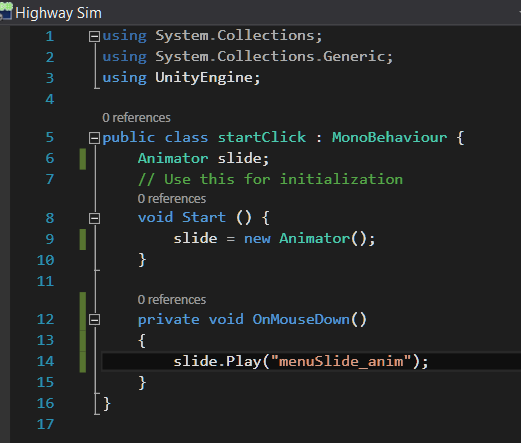Click the OnMouseDown method name

click(x=301, y=319)
